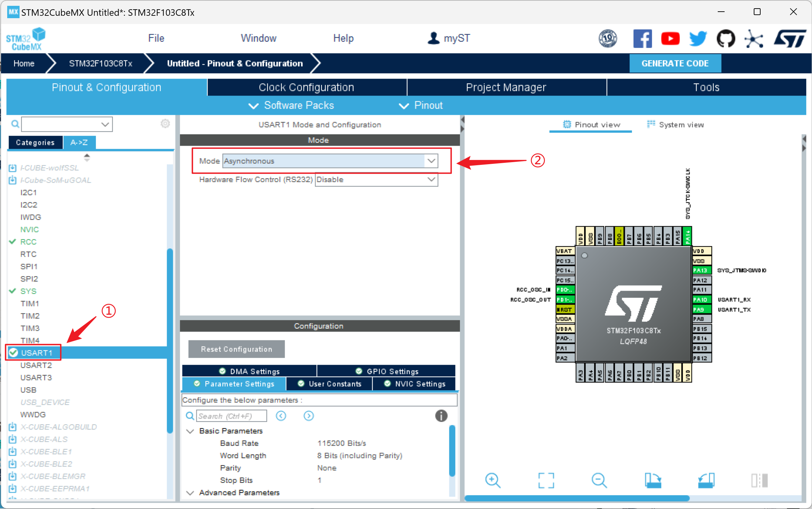Click the search magnifier in the peripherals panel
Image resolution: width=812 pixels, height=509 pixels.
[15, 124]
